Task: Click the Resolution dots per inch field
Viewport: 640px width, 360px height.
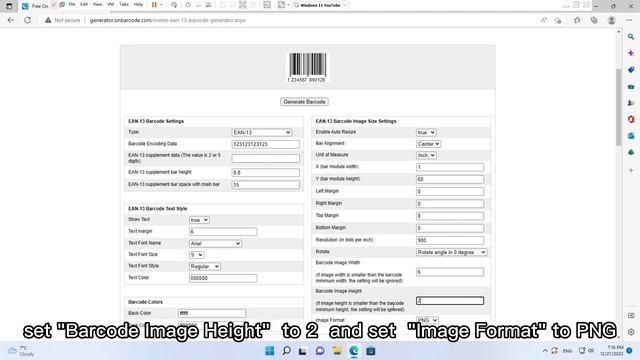Action: (450, 240)
